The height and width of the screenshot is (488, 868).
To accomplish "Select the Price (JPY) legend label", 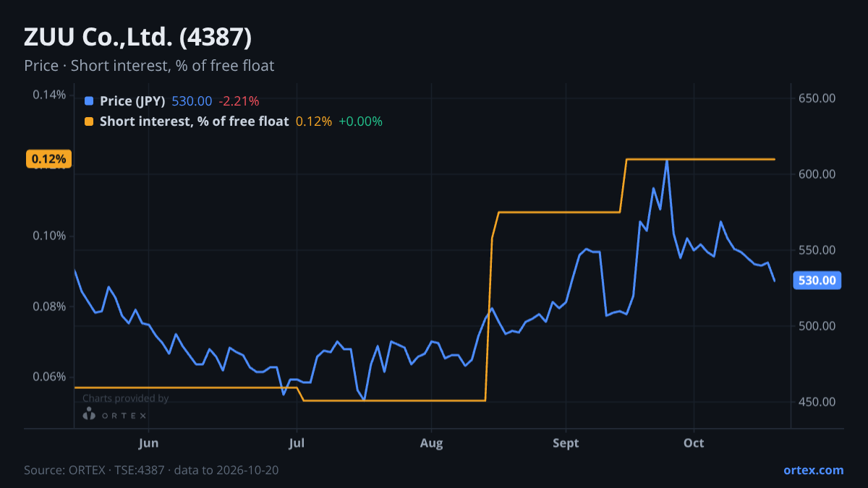I will point(132,100).
